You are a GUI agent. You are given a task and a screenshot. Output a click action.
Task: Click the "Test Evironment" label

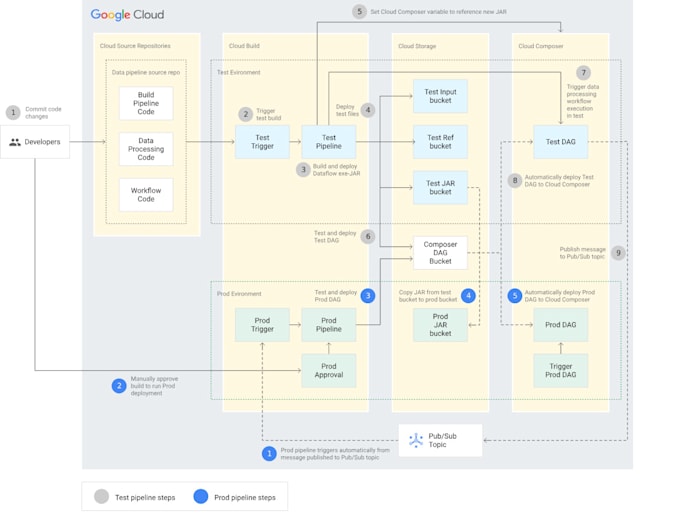tap(239, 72)
